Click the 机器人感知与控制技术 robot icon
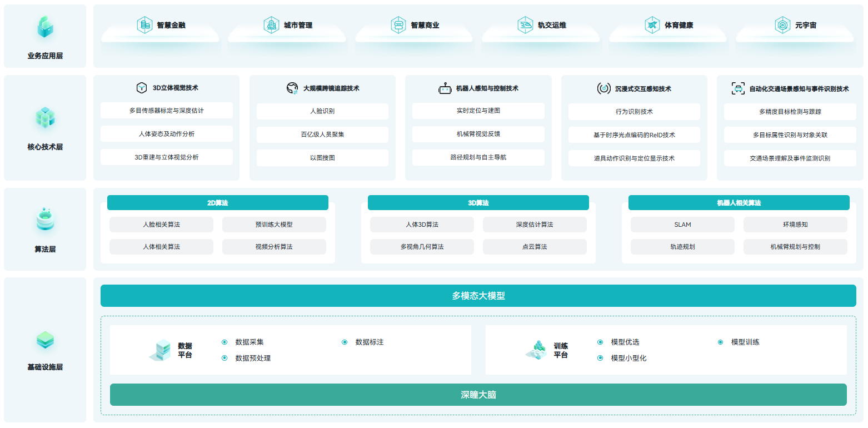The height and width of the screenshot is (428, 868). point(445,88)
